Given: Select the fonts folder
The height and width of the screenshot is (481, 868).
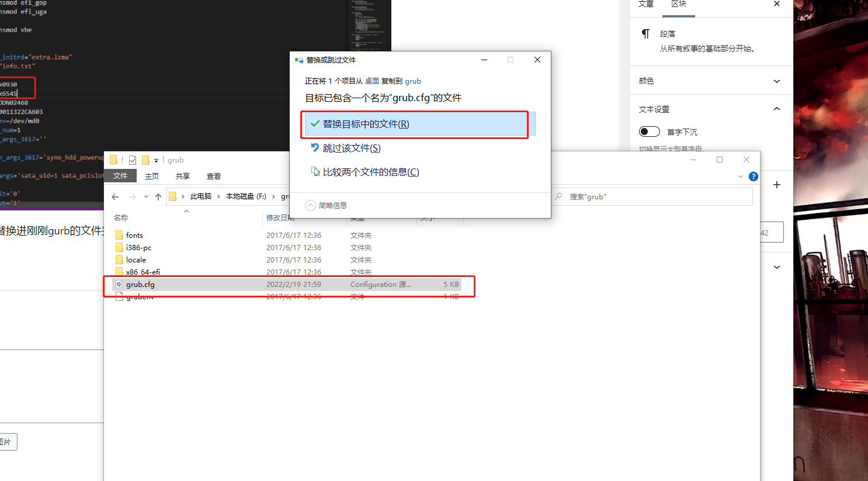Looking at the screenshot, I should point(134,235).
